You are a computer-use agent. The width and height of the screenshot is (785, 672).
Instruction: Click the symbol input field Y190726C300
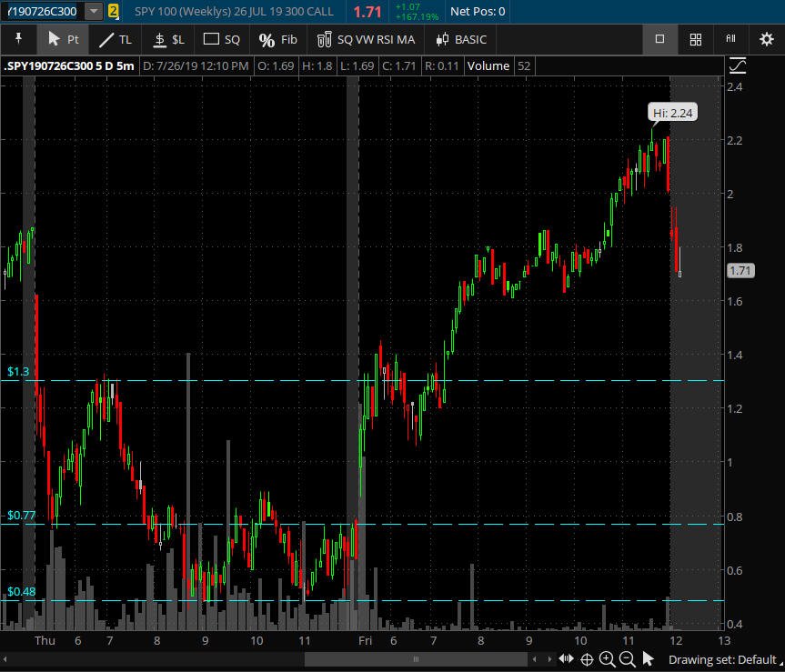click(x=43, y=11)
